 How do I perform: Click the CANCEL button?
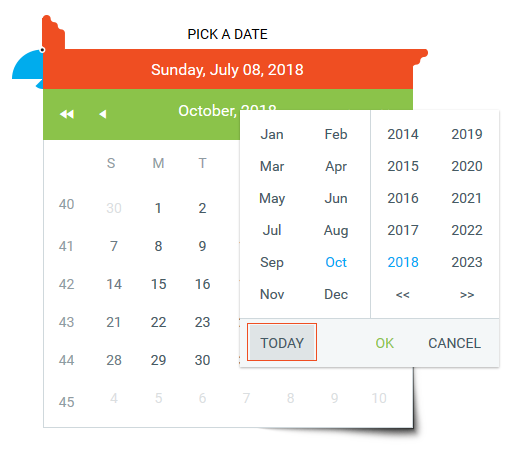tap(454, 343)
